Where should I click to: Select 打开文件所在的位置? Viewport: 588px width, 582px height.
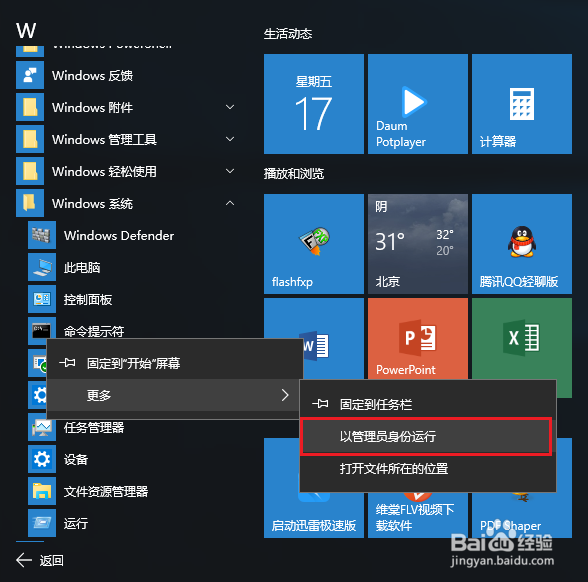pos(428,468)
